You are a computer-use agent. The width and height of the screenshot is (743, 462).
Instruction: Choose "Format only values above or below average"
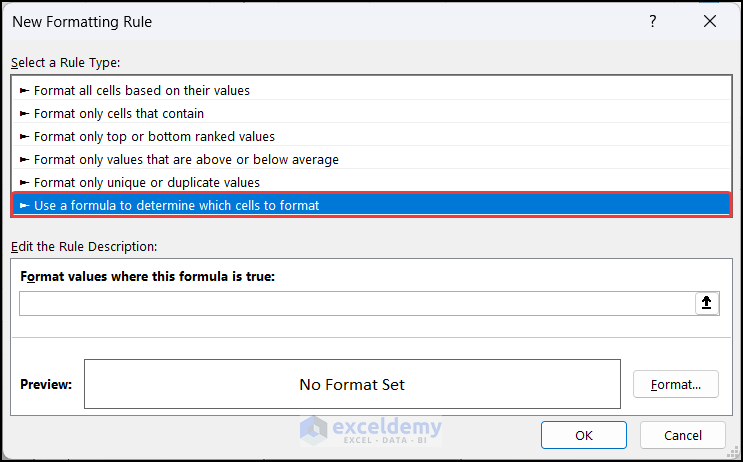coord(186,159)
